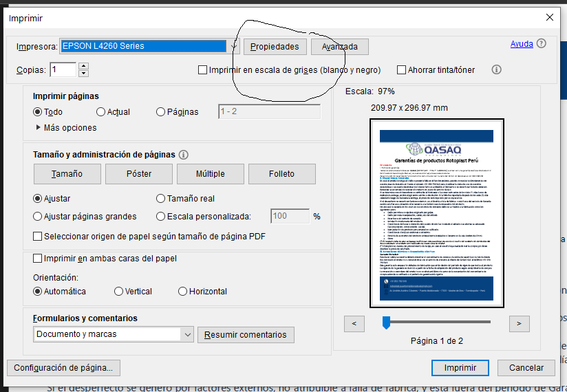Click the custom scale percent field

(x=290, y=216)
